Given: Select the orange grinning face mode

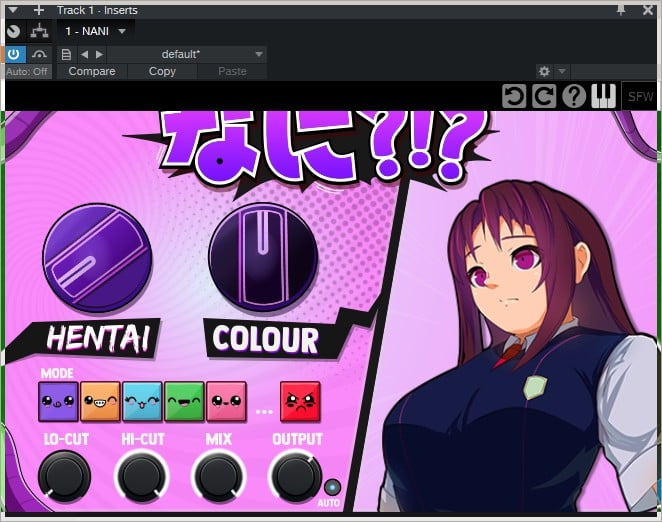Looking at the screenshot, I should [x=100, y=401].
